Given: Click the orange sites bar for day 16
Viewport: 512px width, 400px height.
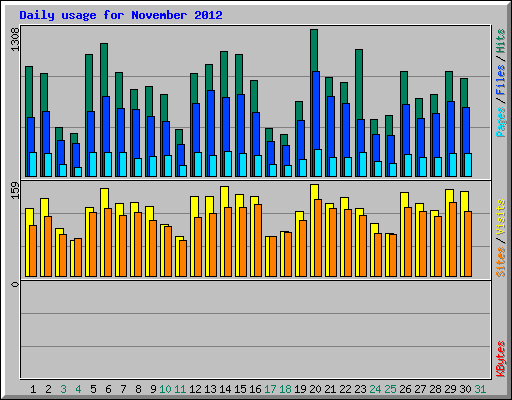Looking at the screenshot, I should point(258,240).
